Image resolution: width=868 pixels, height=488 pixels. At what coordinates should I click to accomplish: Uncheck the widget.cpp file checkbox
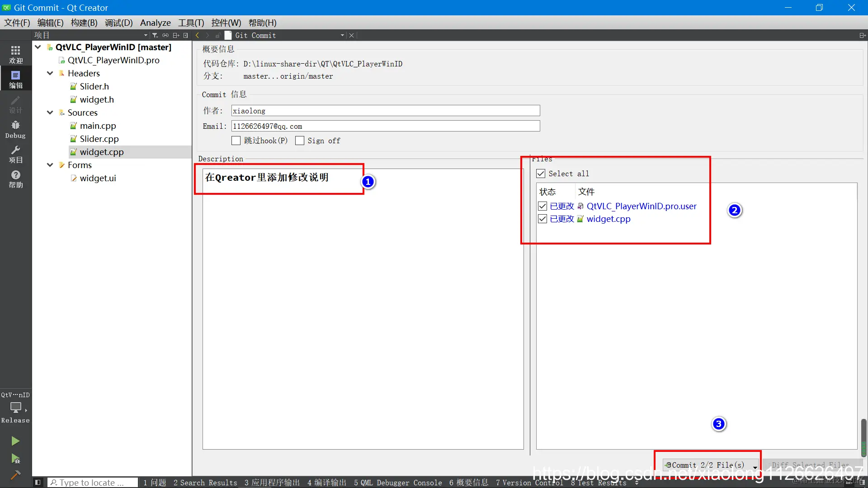[x=542, y=219]
